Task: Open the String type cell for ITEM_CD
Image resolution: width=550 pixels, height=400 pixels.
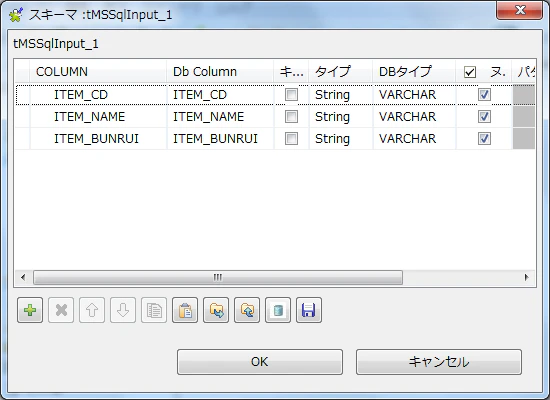Action: (341, 95)
